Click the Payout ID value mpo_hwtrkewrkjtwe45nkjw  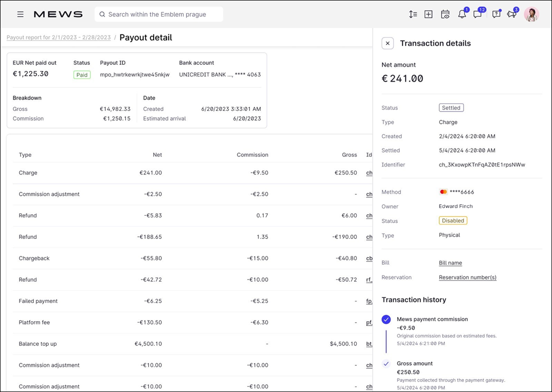[x=135, y=74]
